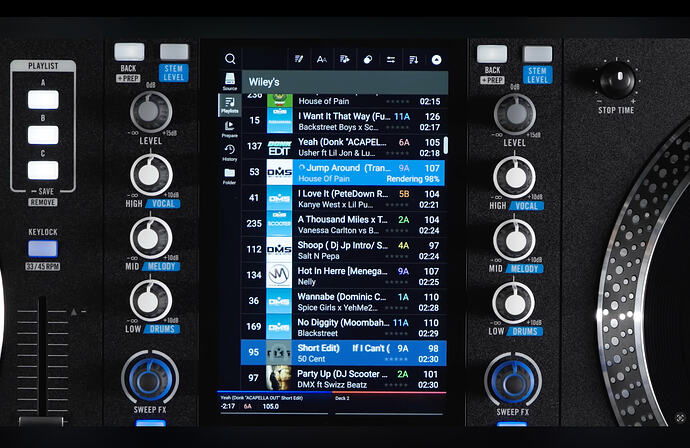Image resolution: width=690 pixels, height=448 pixels.
Task: Select track Yeah (Donk 'ACAPEL...
Action: tap(344, 147)
